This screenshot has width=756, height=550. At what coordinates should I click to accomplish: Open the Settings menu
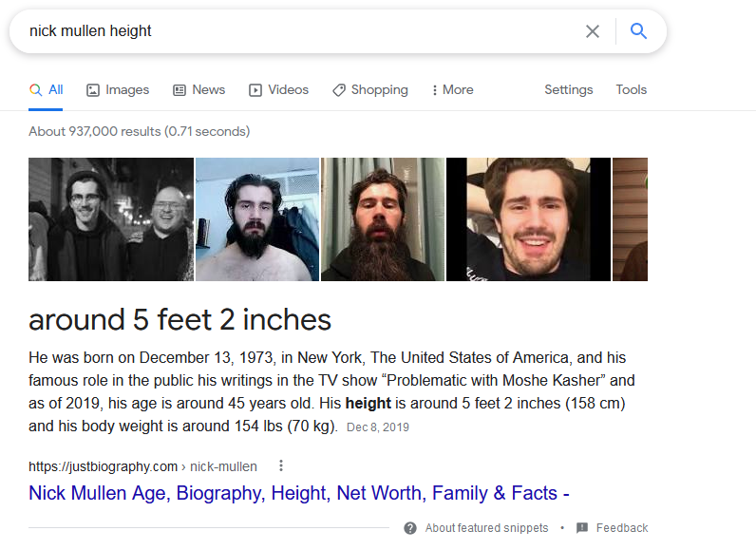[568, 90]
